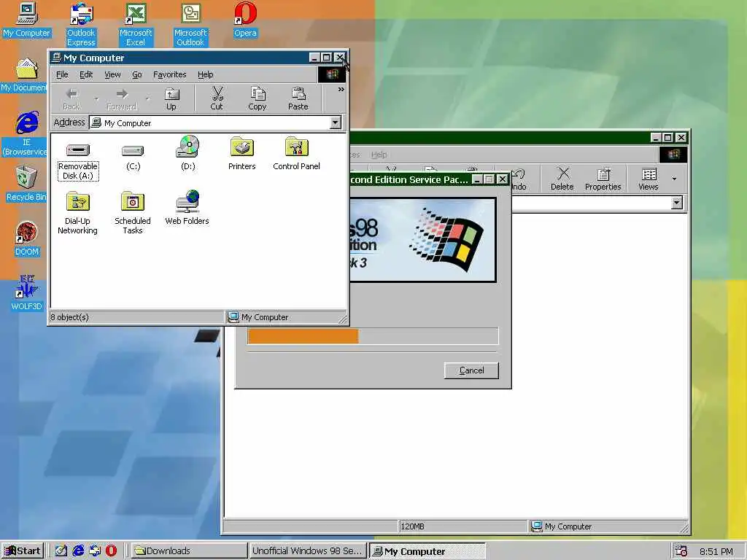747x560 pixels.
Task: Click Properties icon in the background window
Action: pyautogui.click(x=603, y=179)
